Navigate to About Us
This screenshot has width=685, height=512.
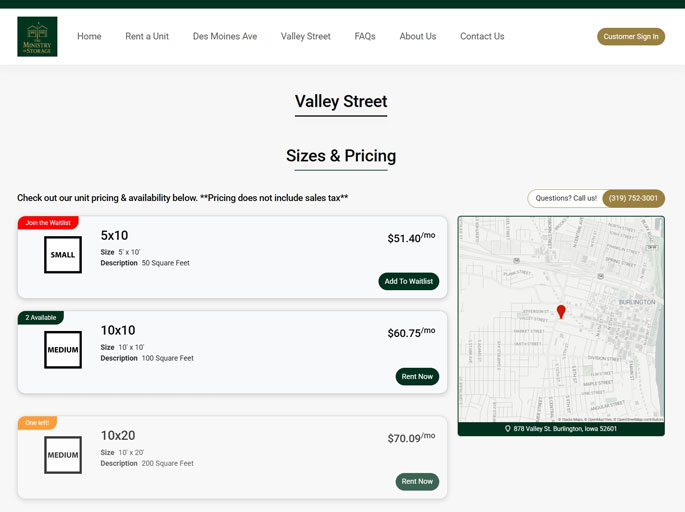click(x=417, y=37)
